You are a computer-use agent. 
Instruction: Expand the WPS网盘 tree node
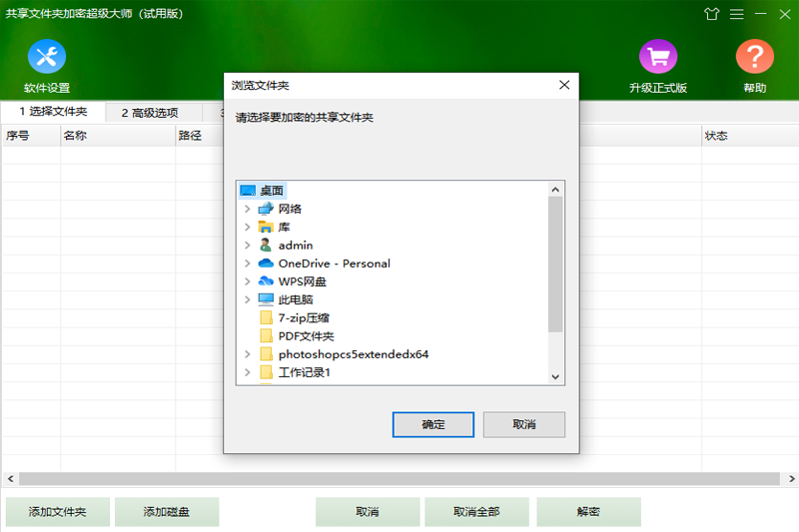247,281
